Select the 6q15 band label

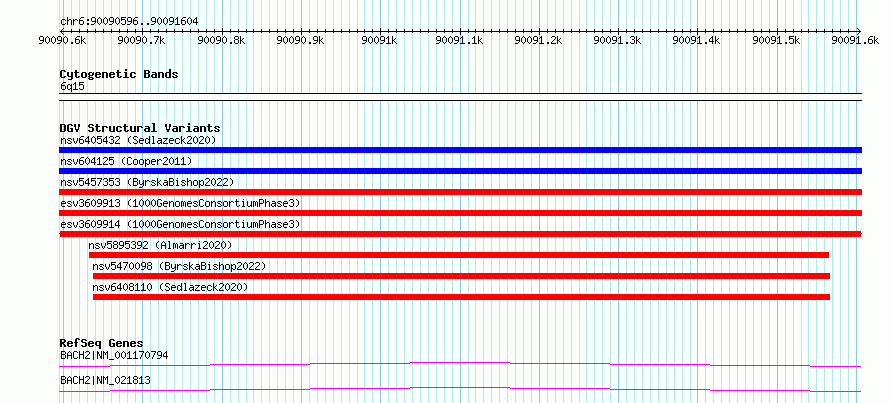click(x=72, y=86)
